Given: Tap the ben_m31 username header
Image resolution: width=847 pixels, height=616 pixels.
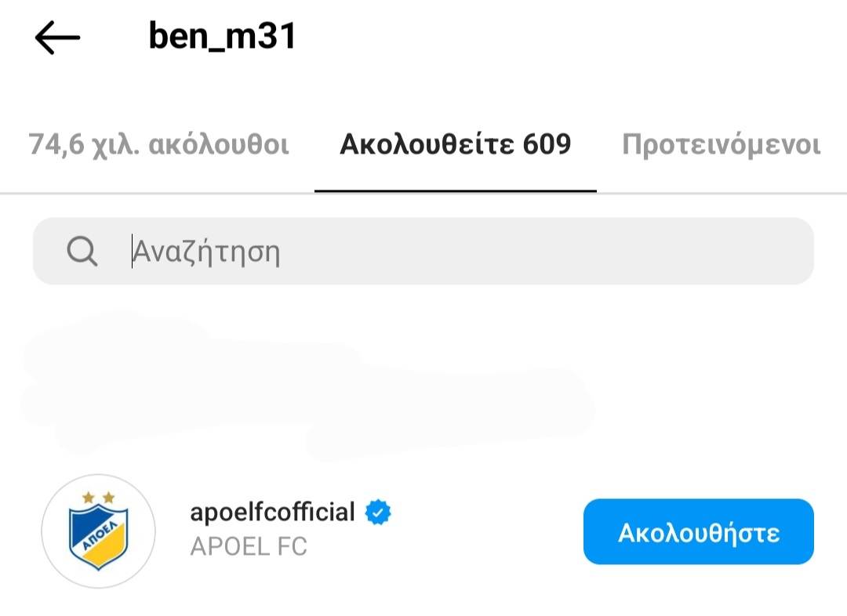Looking at the screenshot, I should [223, 37].
